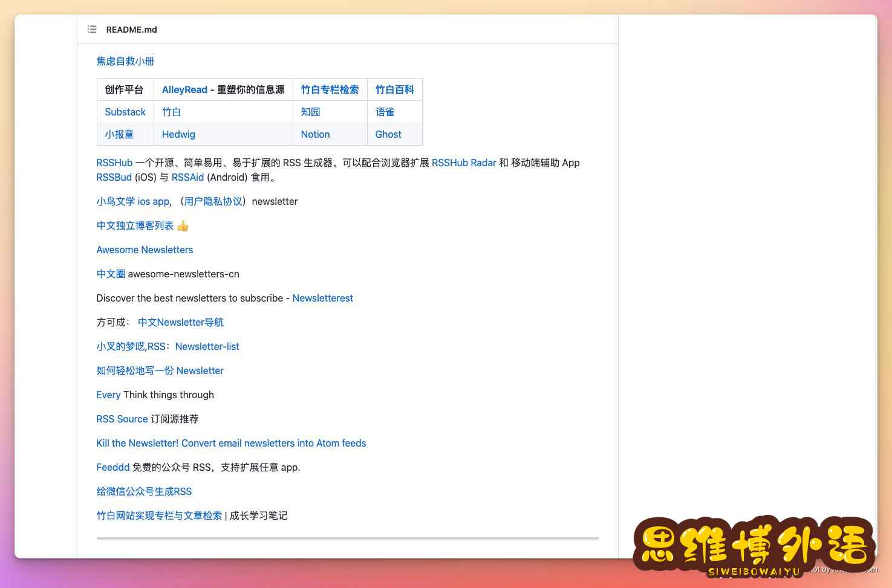Click the awesome-newsletters-cn text
Image resolution: width=892 pixels, height=588 pixels.
[184, 274]
